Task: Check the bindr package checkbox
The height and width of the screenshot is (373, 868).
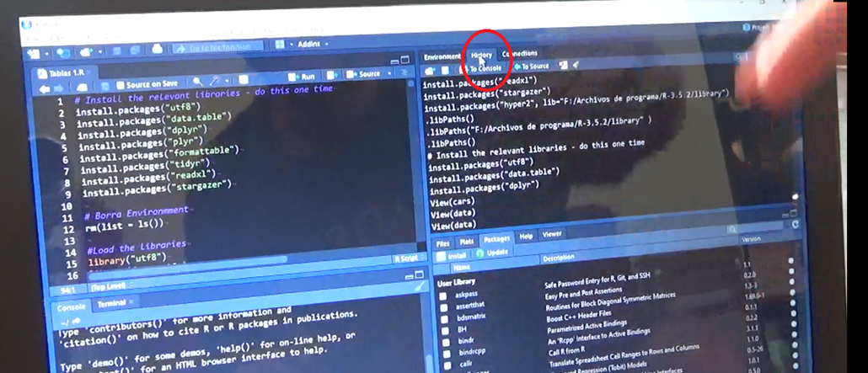Action: [446, 342]
